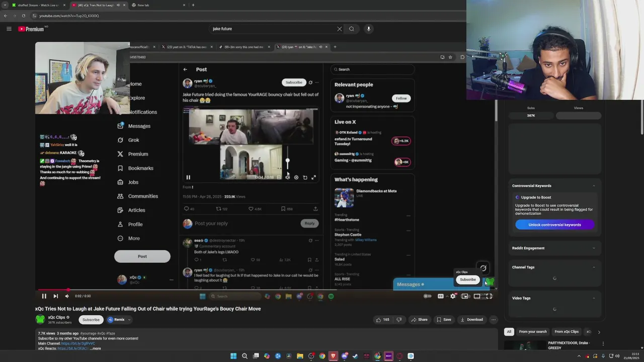Open the Main Channel bit.ly link
Viewport: 644px width, 362px height.
[78, 343]
